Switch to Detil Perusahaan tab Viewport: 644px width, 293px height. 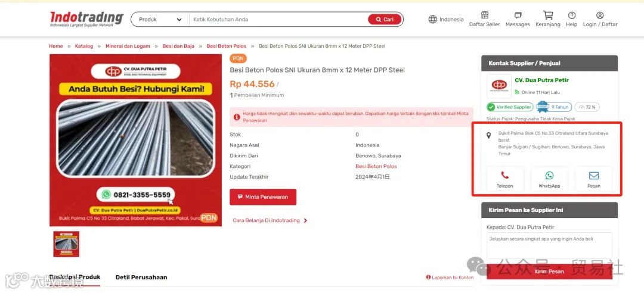141,278
